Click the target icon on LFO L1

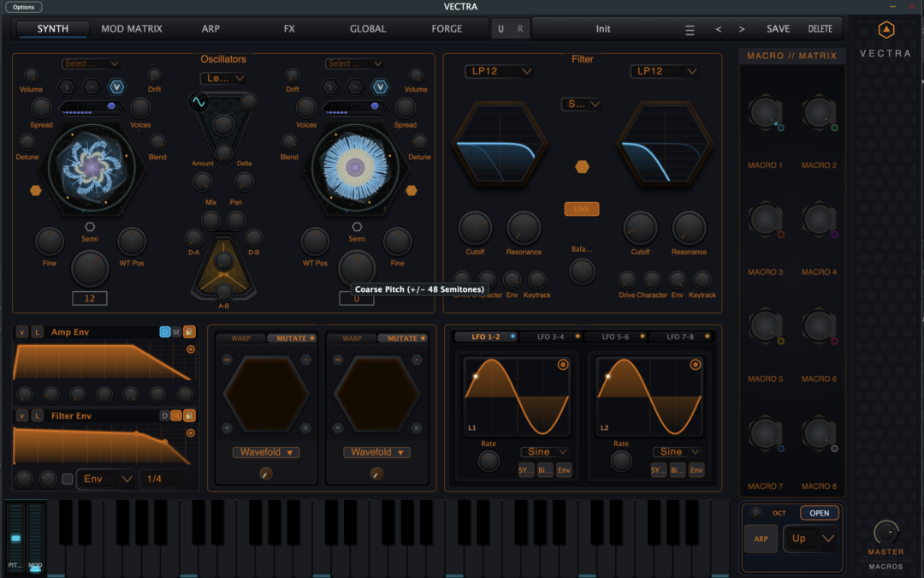[x=563, y=365]
